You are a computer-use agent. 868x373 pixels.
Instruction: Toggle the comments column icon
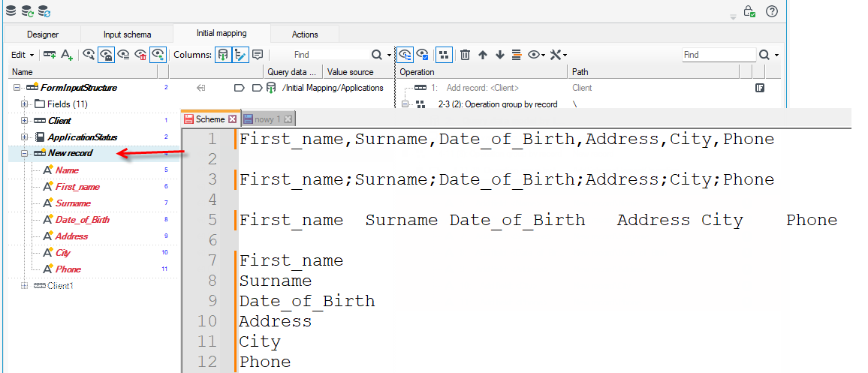258,55
